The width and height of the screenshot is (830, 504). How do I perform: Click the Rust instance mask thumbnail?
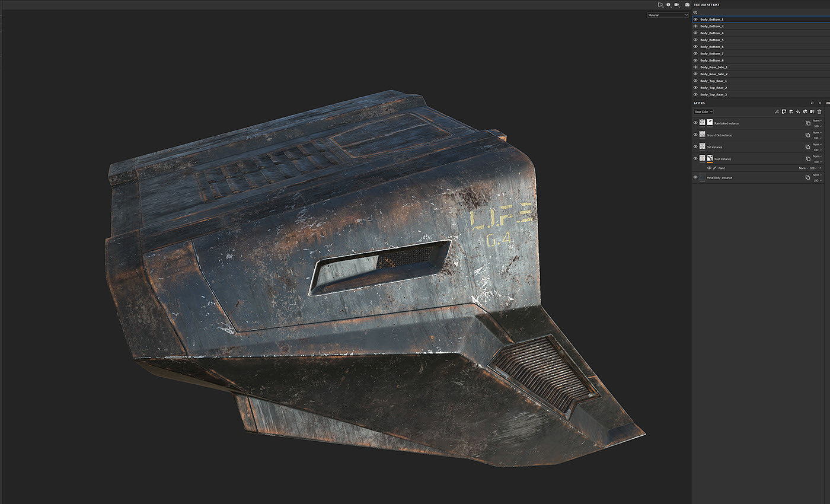tap(710, 158)
